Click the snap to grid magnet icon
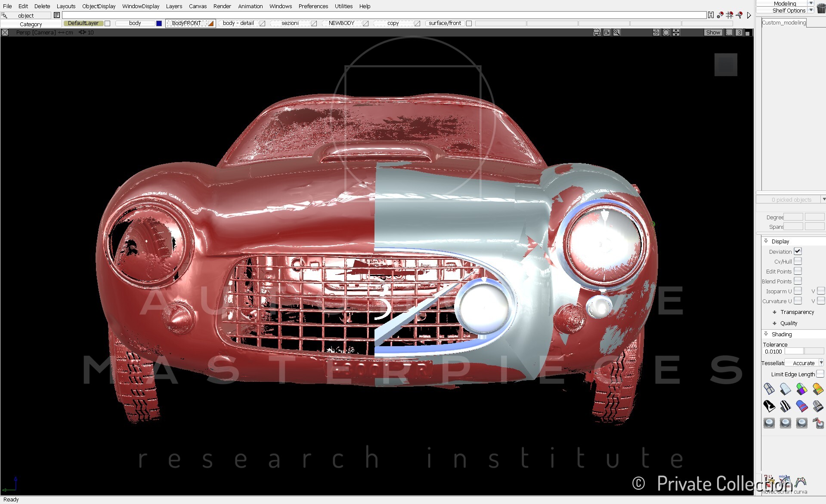The image size is (826, 504). [x=730, y=15]
